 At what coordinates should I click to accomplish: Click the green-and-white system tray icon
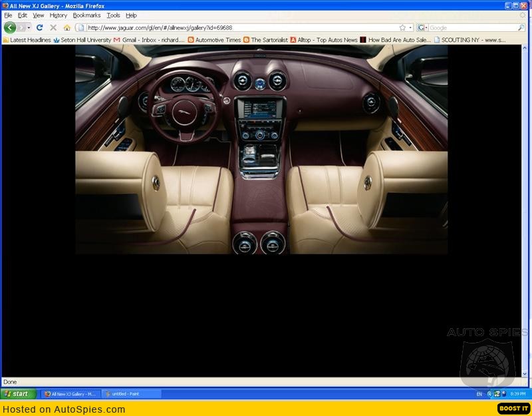[x=497, y=394]
